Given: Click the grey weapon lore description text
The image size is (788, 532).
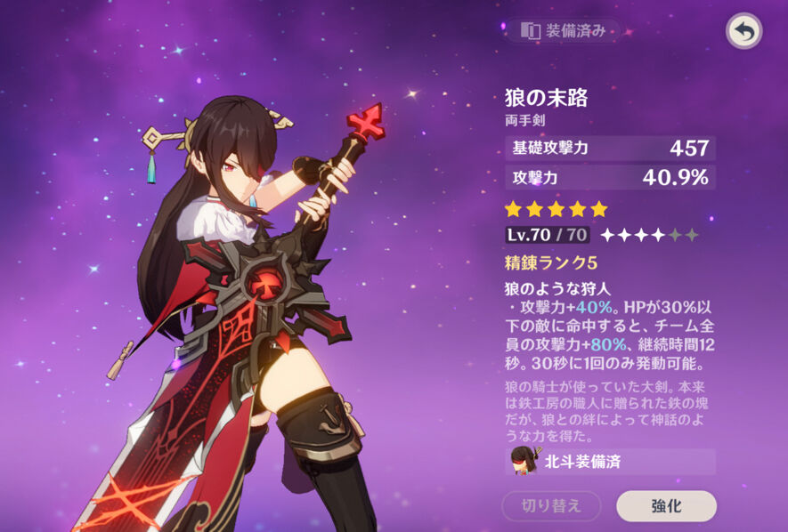Looking at the screenshot, I should pos(605,411).
